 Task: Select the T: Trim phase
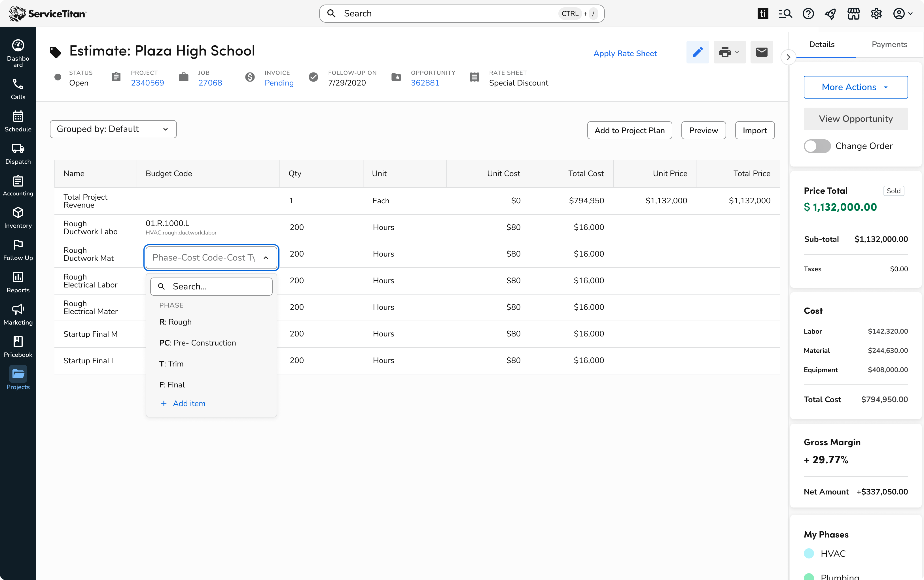pos(211,364)
